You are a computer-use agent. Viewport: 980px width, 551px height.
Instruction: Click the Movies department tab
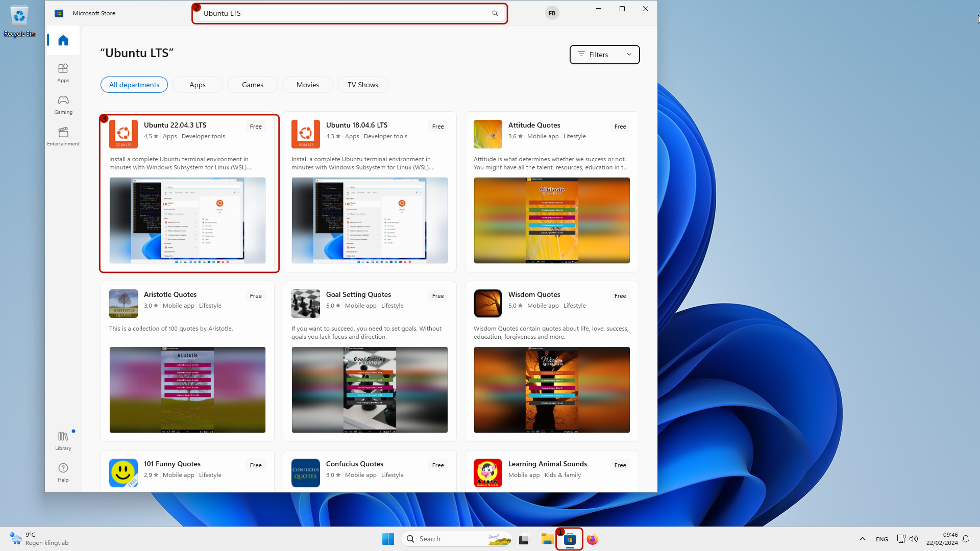coord(308,84)
